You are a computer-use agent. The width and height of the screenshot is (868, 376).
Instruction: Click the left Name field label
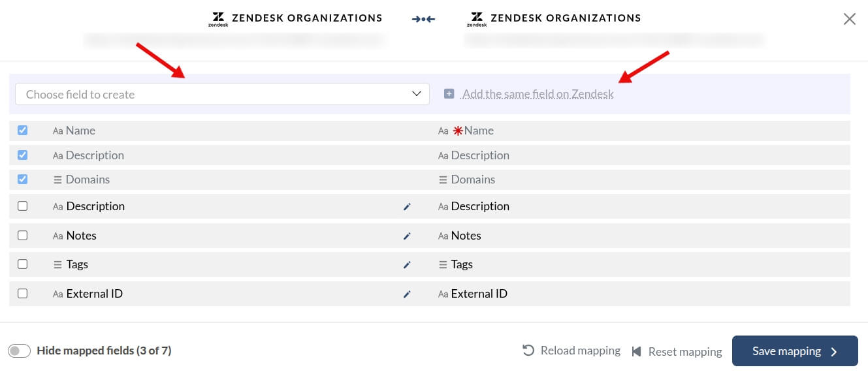point(80,131)
